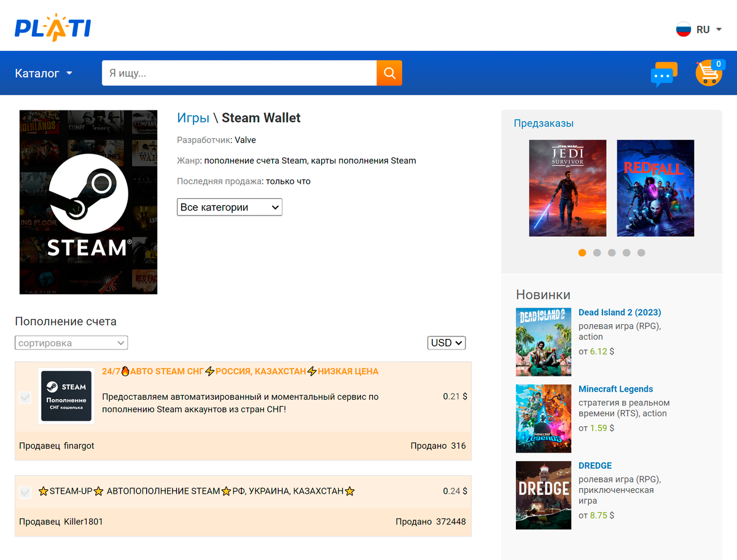The height and width of the screenshot is (560, 737).
Task: Open the Redfall preorder cover
Action: 655,188
